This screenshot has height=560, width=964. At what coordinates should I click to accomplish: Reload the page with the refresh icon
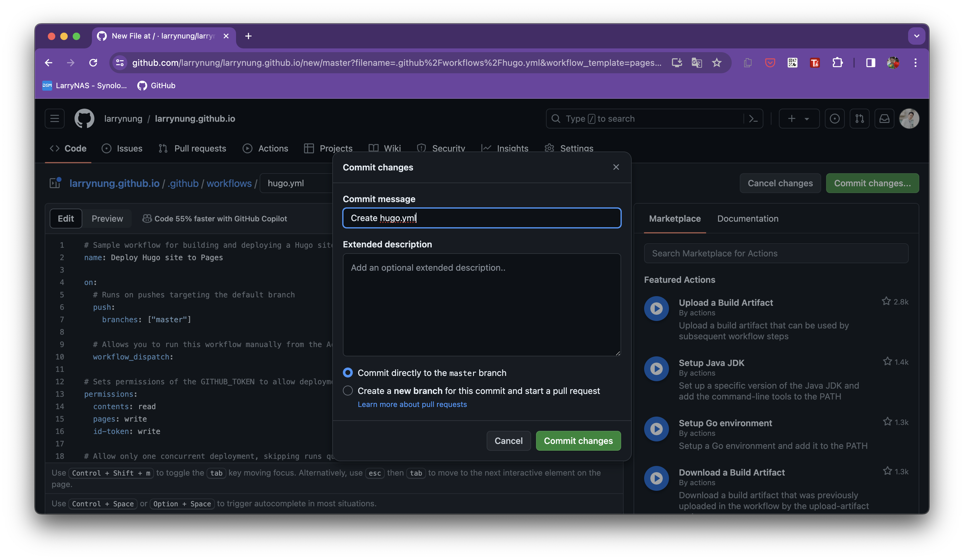click(93, 63)
